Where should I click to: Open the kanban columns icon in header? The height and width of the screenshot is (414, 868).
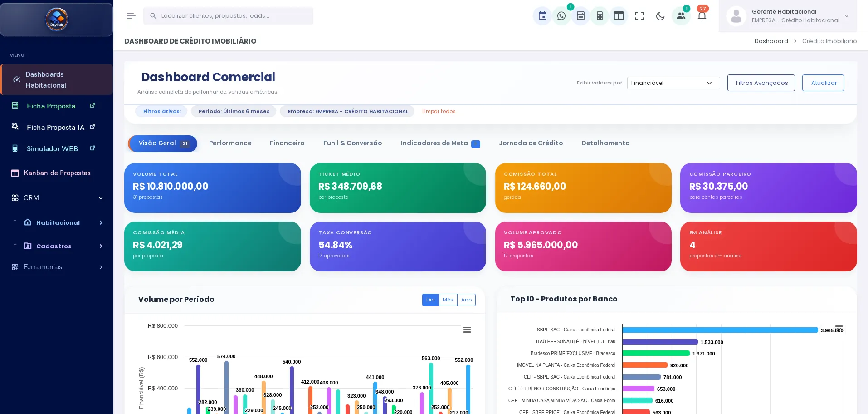click(x=619, y=16)
